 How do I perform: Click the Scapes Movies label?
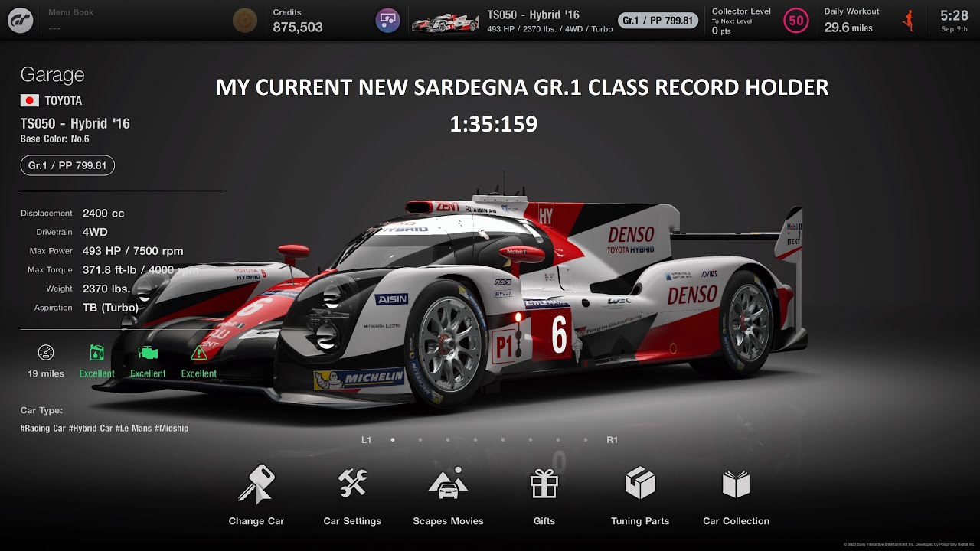[x=448, y=521]
